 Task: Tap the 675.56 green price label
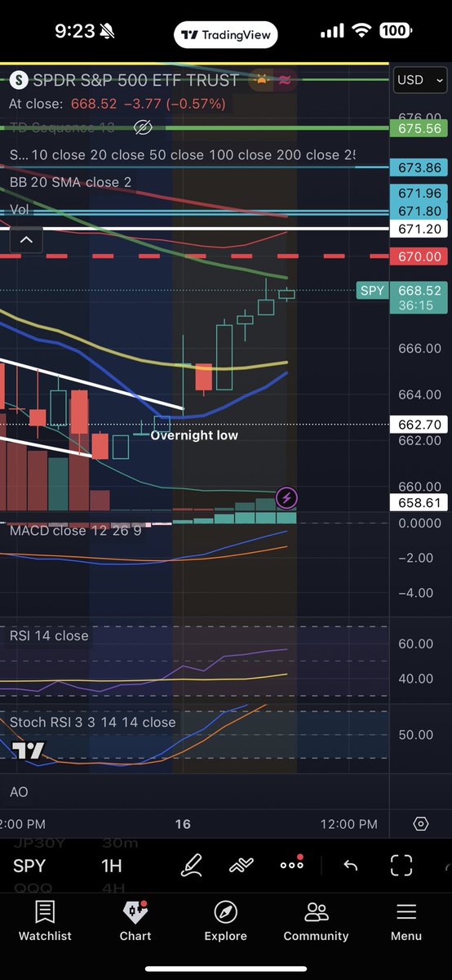(x=419, y=128)
